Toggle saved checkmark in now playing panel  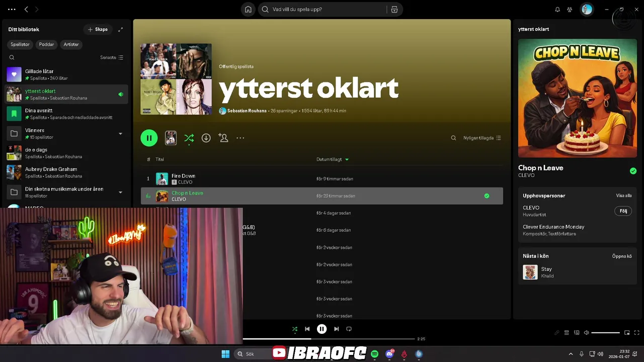(633, 171)
